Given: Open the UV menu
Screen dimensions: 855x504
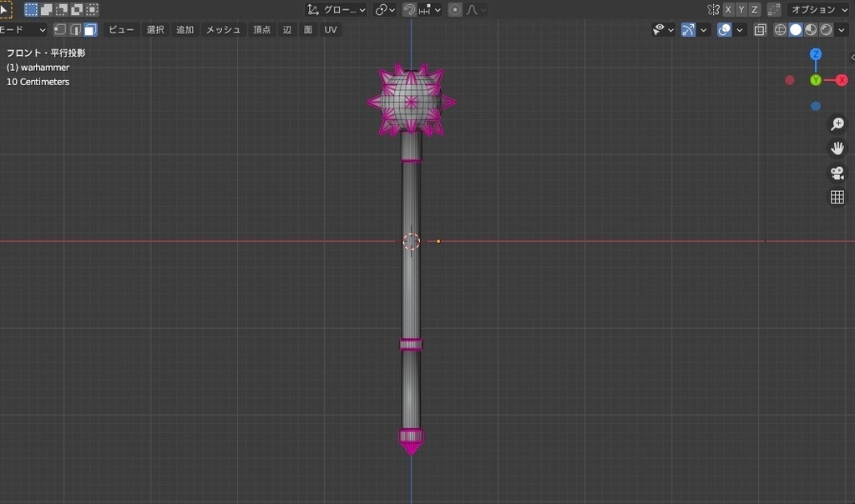Looking at the screenshot, I should (x=331, y=29).
